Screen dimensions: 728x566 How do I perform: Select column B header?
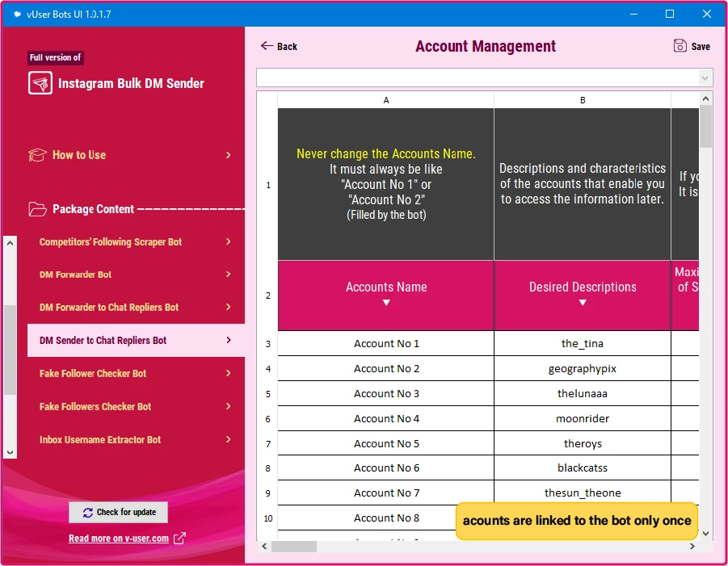tap(583, 100)
